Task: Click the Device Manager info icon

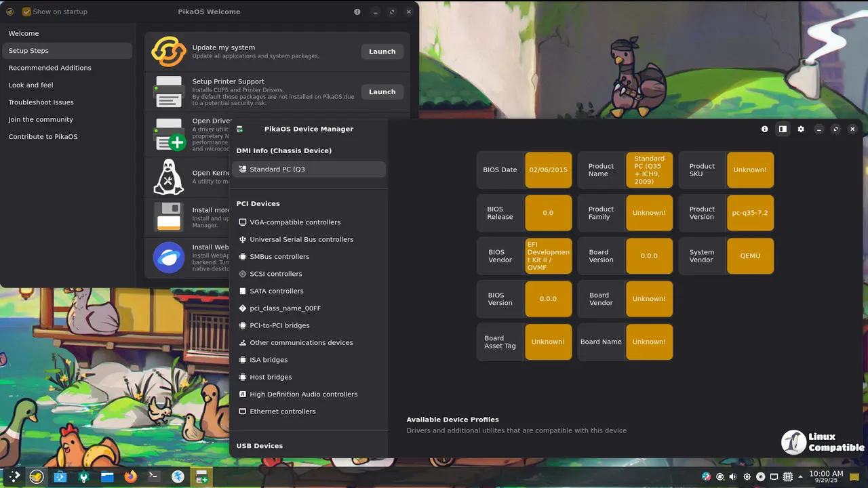Action: 765,129
